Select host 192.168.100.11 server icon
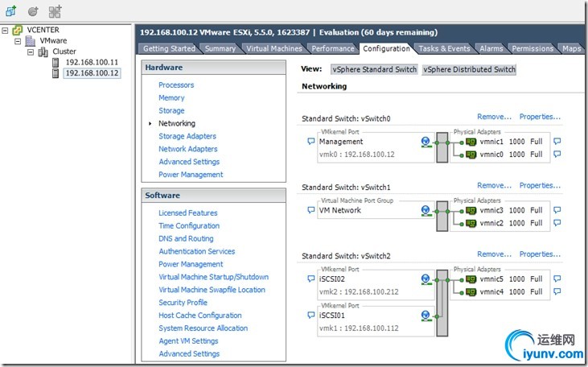 tap(56, 62)
